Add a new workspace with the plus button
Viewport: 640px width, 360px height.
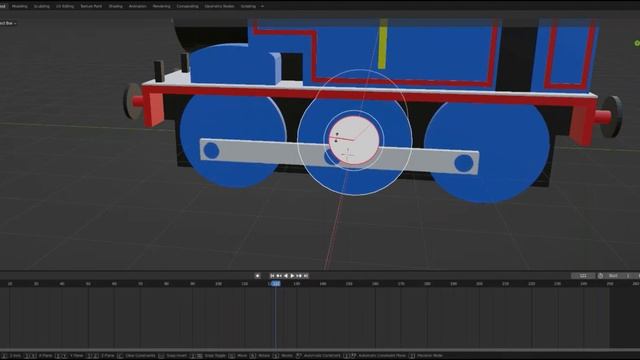coord(262,6)
